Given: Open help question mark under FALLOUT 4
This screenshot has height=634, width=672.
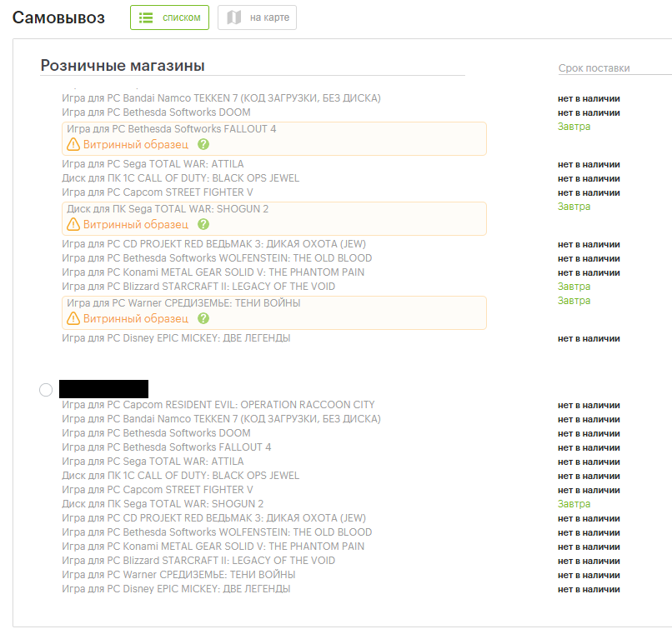Looking at the screenshot, I should tap(203, 144).
